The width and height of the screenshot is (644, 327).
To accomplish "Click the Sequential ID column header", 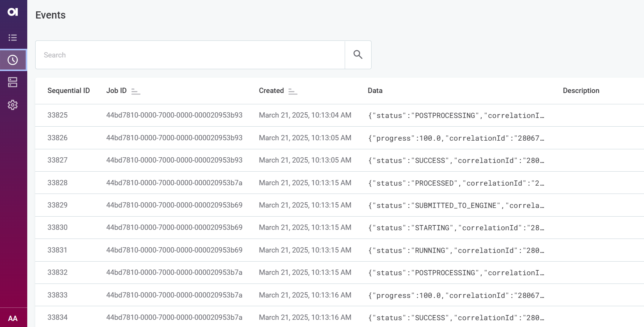I will pyautogui.click(x=68, y=91).
